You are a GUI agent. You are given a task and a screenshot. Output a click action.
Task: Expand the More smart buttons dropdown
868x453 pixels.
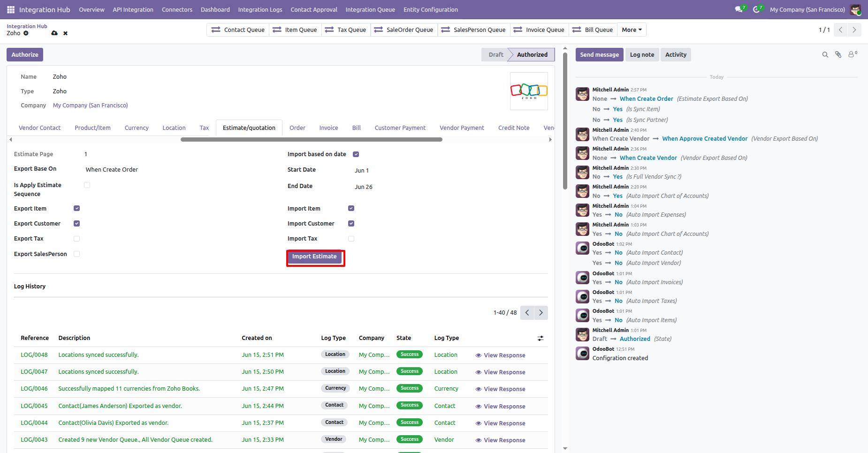click(632, 30)
